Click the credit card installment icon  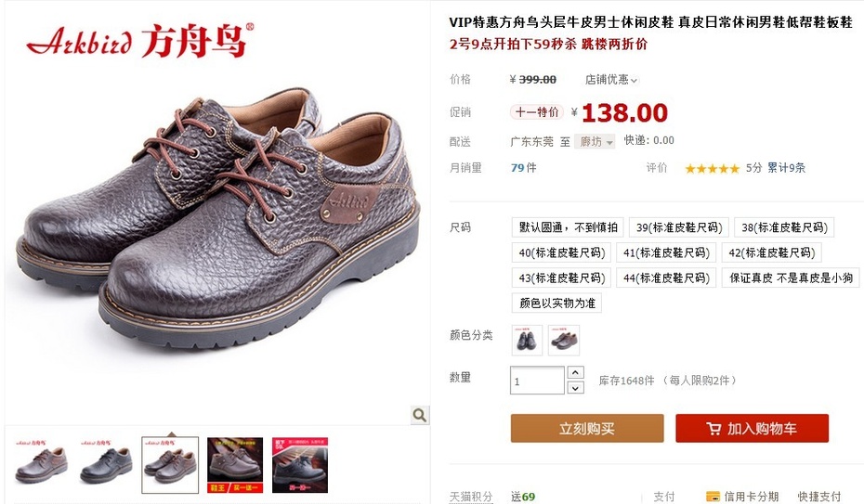pos(713,497)
